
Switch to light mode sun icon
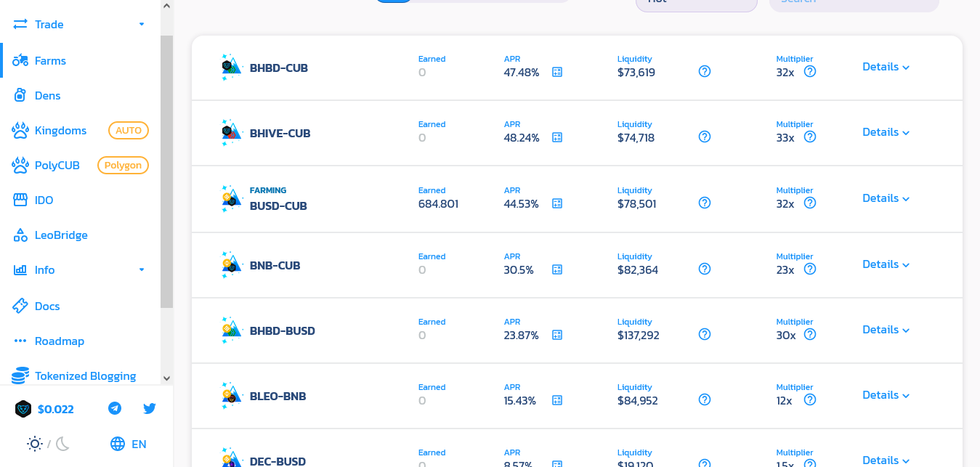tap(34, 444)
